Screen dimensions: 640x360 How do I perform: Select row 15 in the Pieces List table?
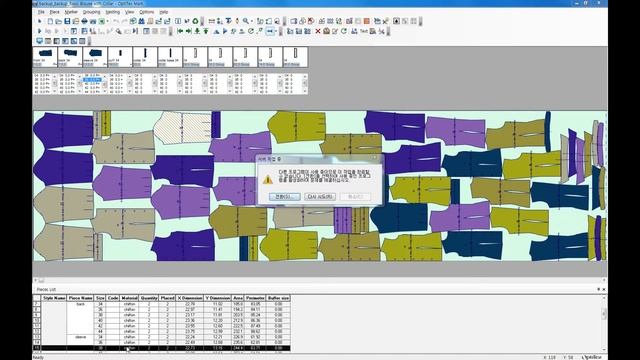point(162,348)
